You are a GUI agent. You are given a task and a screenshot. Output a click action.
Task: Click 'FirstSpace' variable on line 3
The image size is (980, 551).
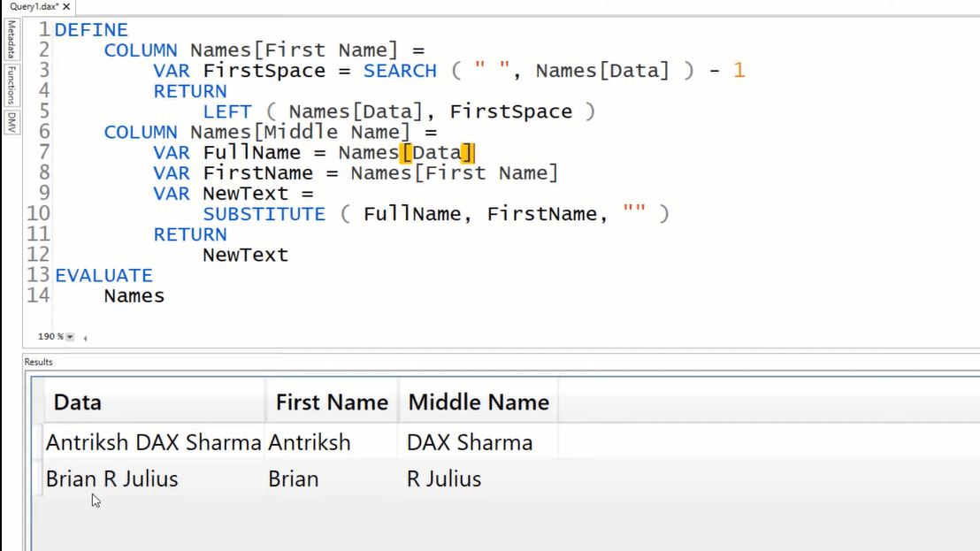264,71
